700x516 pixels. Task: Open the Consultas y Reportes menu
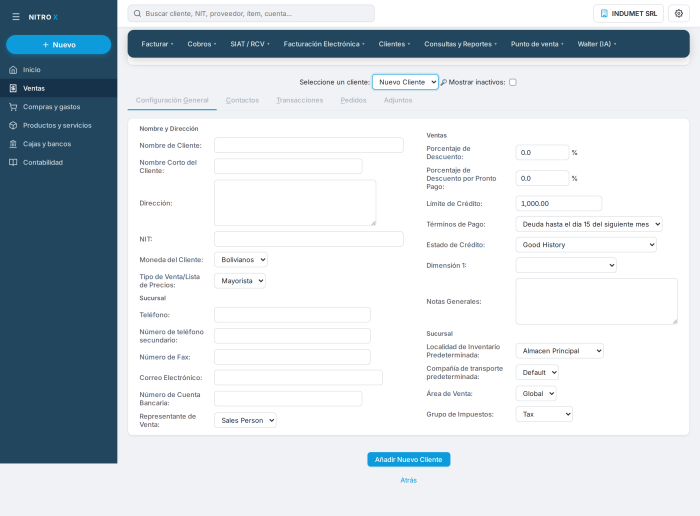click(x=460, y=44)
